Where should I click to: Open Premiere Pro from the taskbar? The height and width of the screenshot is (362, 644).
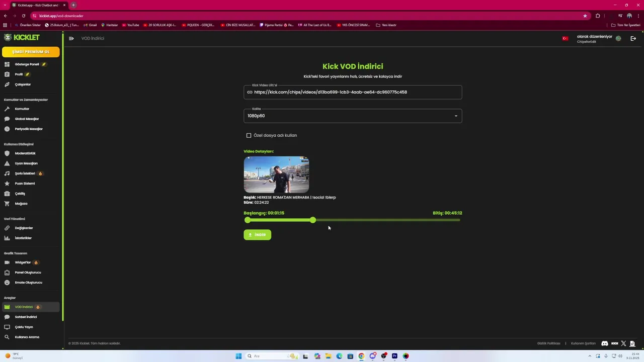(x=394, y=356)
